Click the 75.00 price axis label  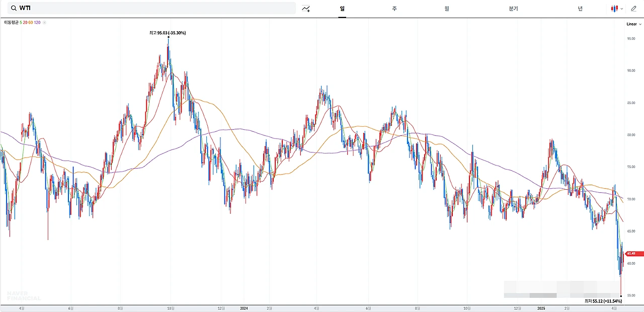631,167
